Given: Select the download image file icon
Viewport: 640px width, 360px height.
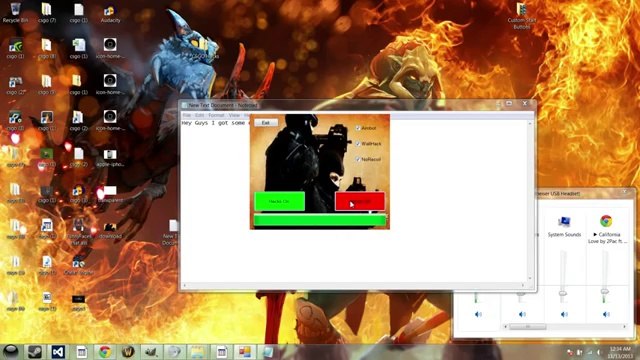Looking at the screenshot, I should coord(110,230).
